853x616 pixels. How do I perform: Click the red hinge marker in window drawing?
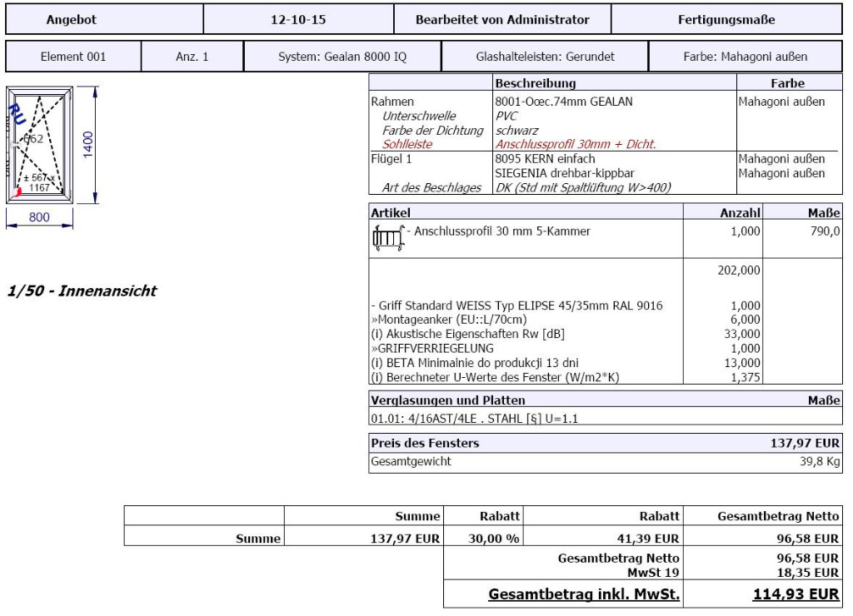click(x=18, y=193)
